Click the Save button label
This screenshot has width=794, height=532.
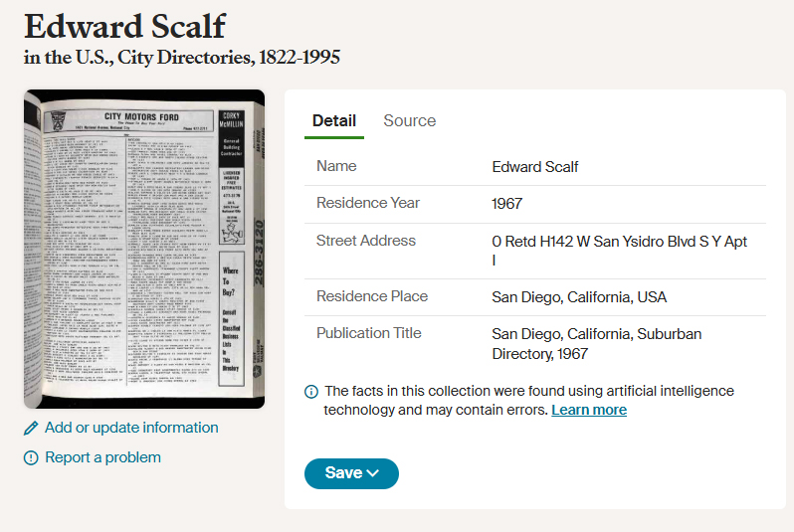click(343, 473)
